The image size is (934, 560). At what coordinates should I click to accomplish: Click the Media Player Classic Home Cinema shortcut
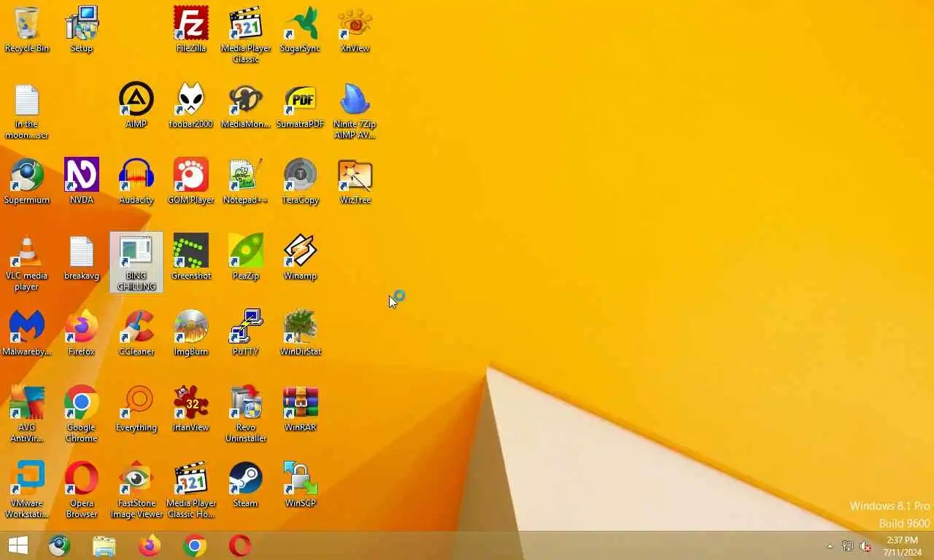point(191,490)
